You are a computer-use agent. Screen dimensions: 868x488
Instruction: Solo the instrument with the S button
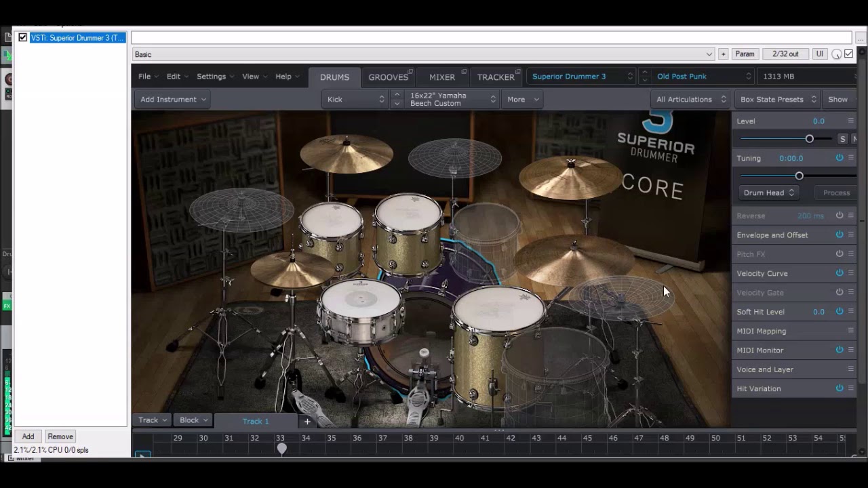842,138
